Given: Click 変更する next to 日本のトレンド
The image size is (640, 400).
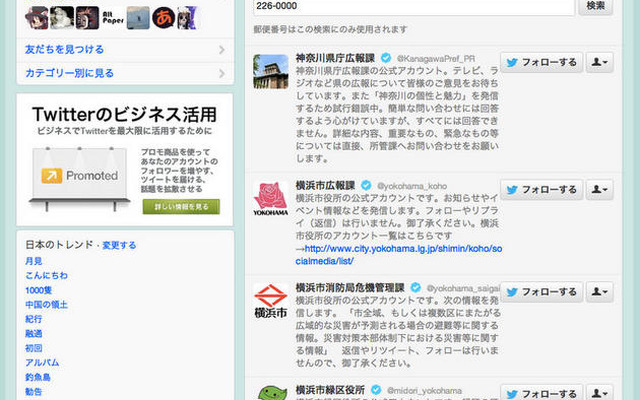Looking at the screenshot, I should pyautogui.click(x=119, y=245).
